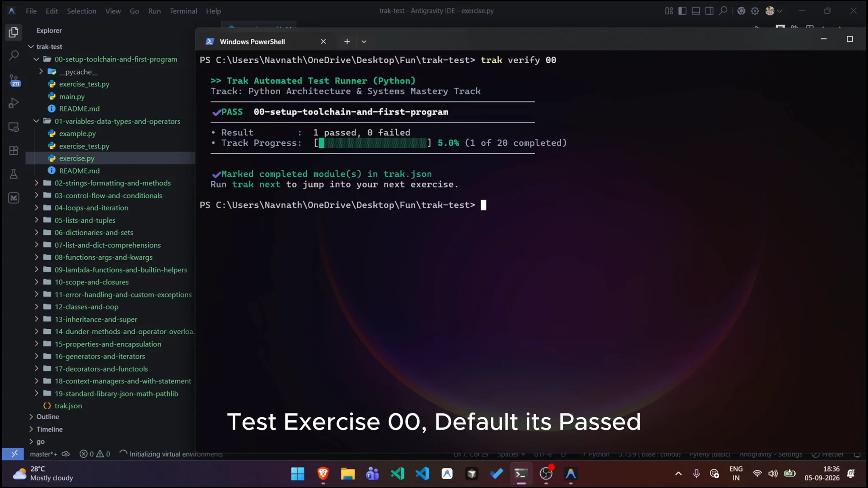Image resolution: width=868 pixels, height=488 pixels.
Task: Open customize layout icon in title bar
Action: click(x=669, y=11)
